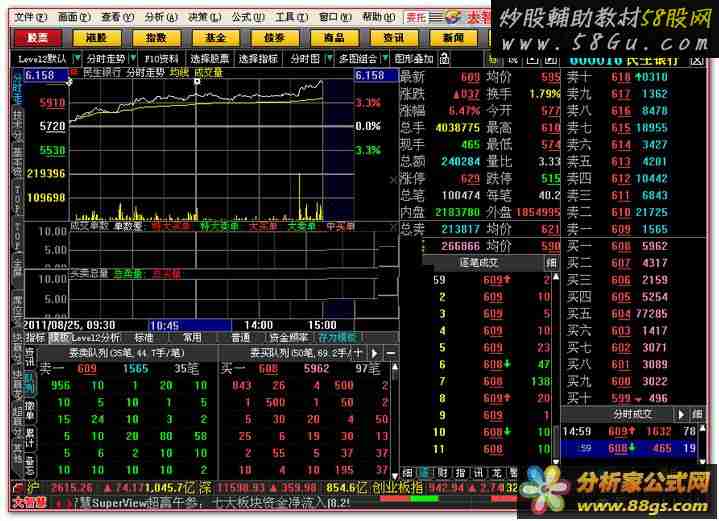Click the play arrow beside 分时成交
Image resolution: width=719 pixels, height=521 pixels.
pos(681,414)
